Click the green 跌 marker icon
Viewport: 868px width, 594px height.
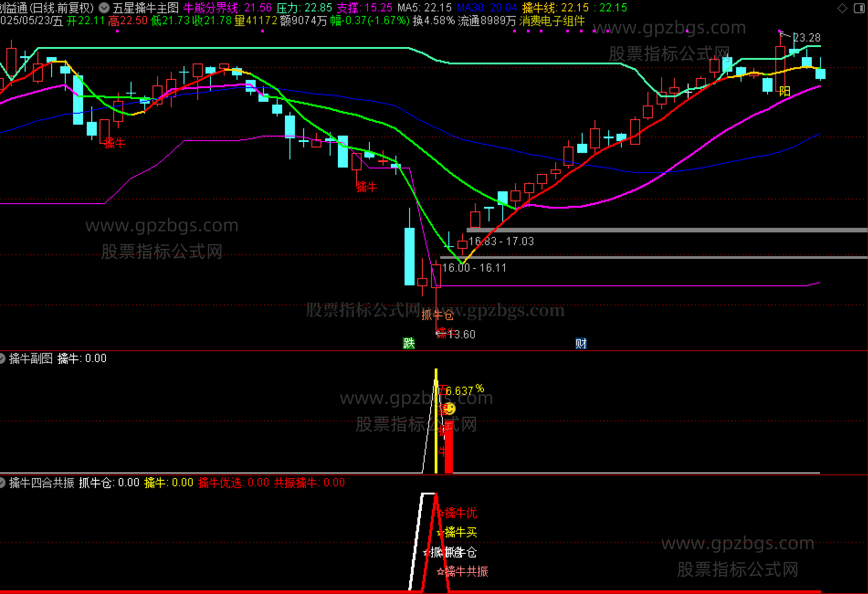point(409,343)
